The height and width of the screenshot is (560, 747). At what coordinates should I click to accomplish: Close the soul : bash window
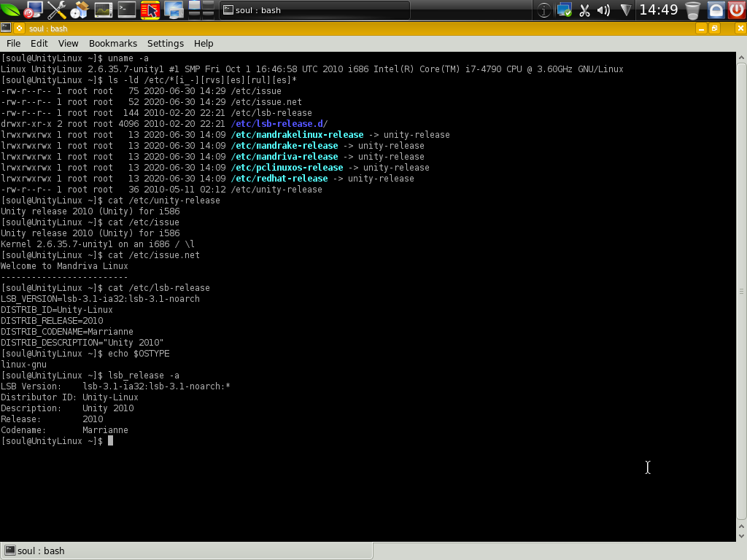[740, 28]
